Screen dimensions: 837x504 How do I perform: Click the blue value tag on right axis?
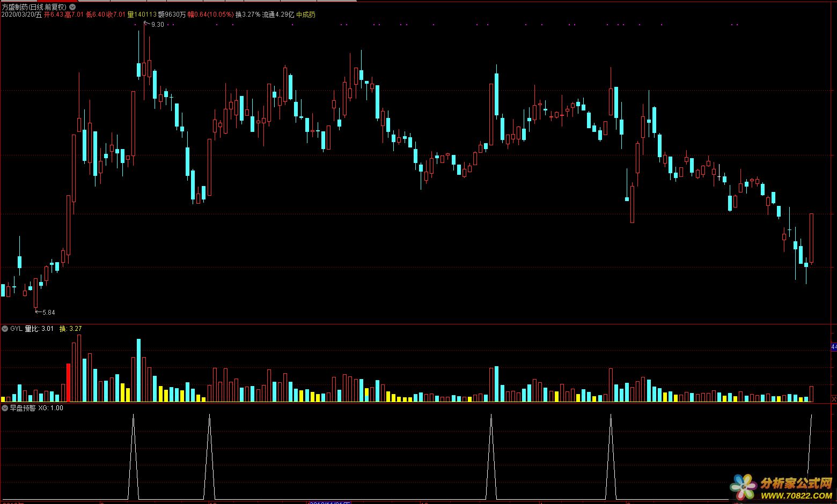tap(833, 347)
